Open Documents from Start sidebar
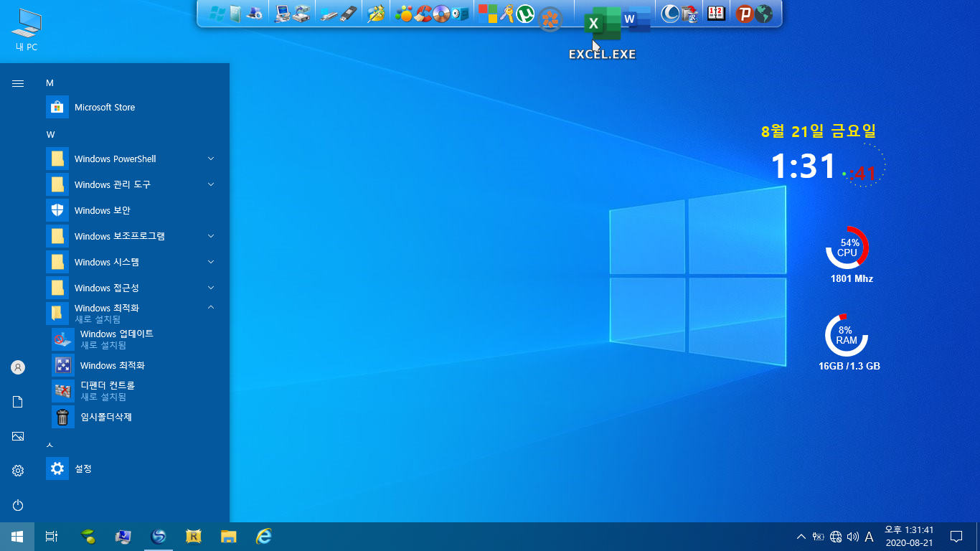 pos(18,402)
